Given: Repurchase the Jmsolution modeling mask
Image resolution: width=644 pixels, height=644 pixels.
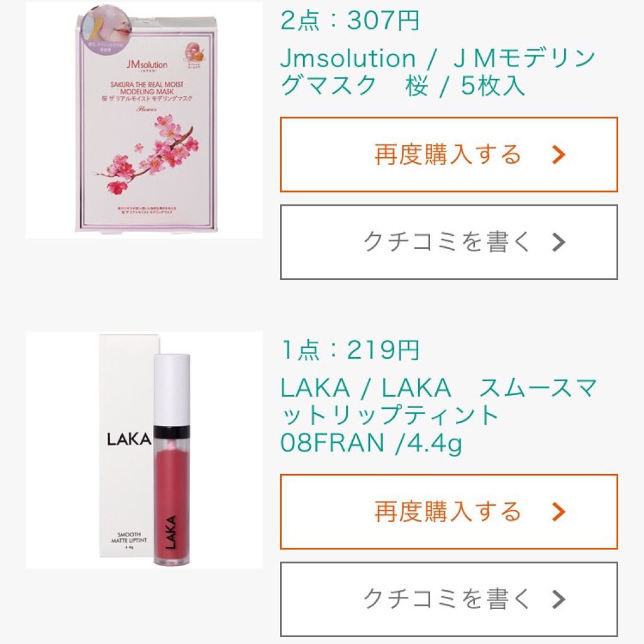Looking at the screenshot, I should [449, 155].
